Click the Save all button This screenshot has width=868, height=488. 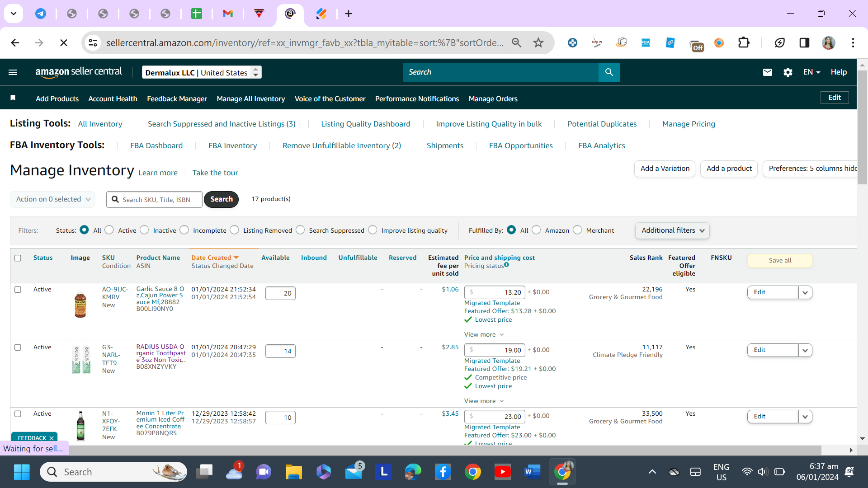[780, 261]
